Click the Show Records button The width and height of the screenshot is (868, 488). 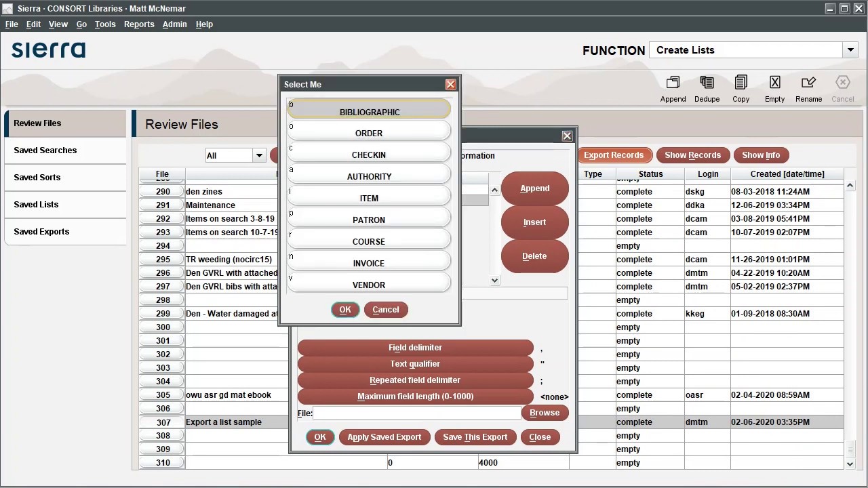(x=692, y=155)
